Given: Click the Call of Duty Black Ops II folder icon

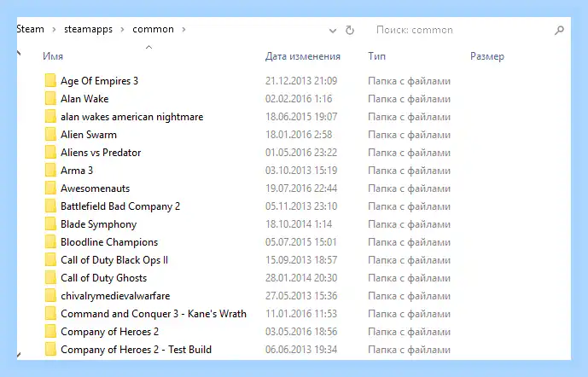Looking at the screenshot, I should click(50, 259).
